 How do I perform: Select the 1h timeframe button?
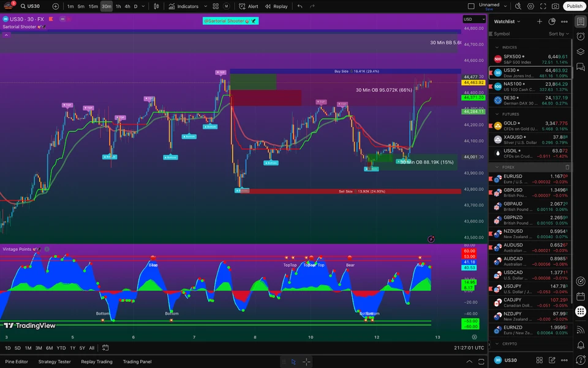click(118, 6)
